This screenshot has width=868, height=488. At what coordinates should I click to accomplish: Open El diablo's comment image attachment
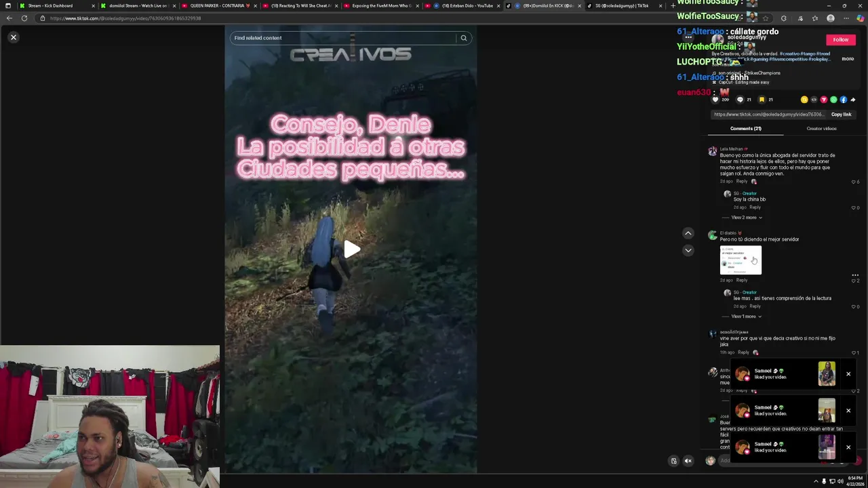point(741,260)
